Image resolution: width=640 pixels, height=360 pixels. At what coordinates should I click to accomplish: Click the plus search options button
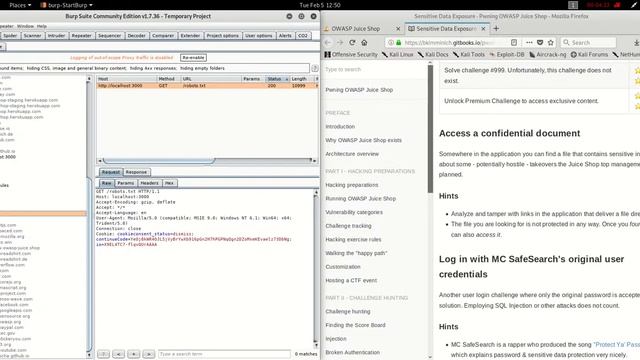click(x=133, y=354)
